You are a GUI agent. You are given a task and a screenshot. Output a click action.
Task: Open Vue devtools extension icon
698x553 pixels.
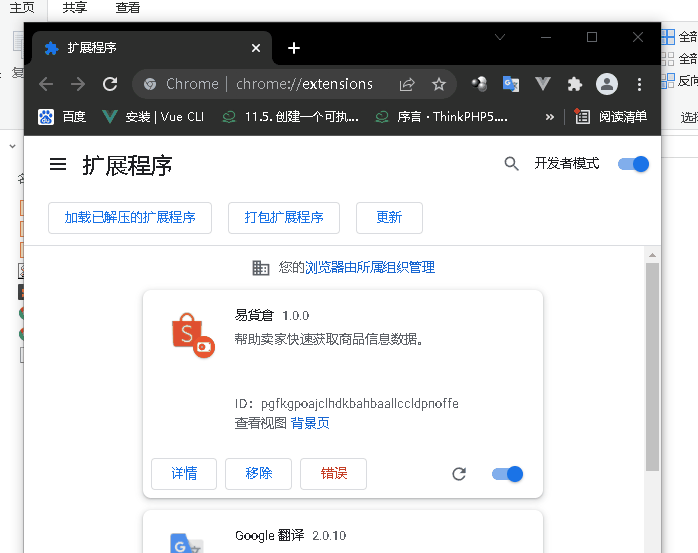[x=543, y=84]
